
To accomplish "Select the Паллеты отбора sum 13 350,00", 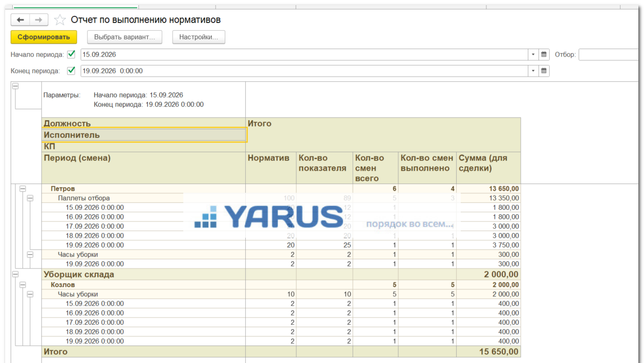I will tap(488, 198).
